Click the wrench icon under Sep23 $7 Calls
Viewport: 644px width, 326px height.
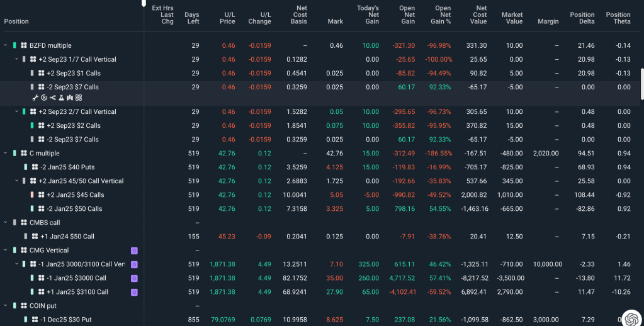35,98
